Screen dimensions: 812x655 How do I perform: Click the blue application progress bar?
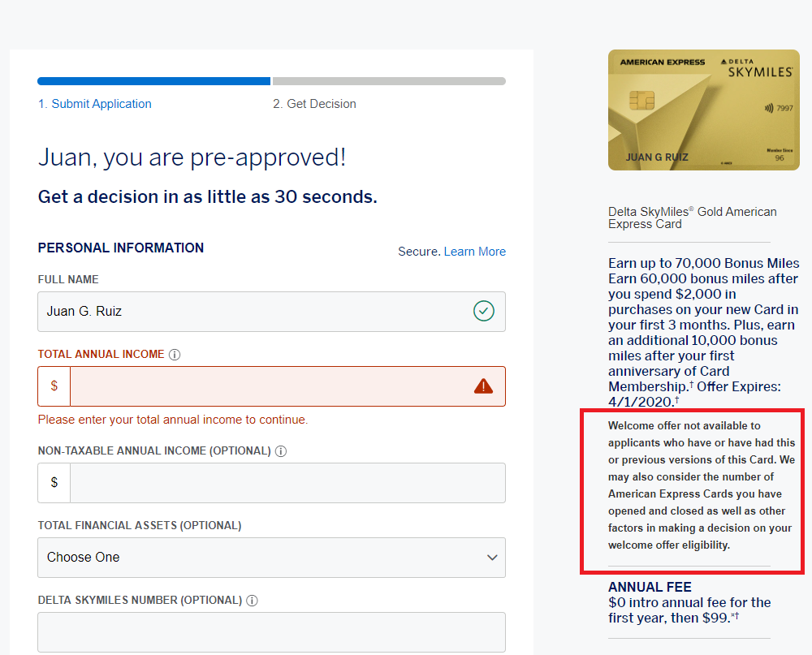154,81
